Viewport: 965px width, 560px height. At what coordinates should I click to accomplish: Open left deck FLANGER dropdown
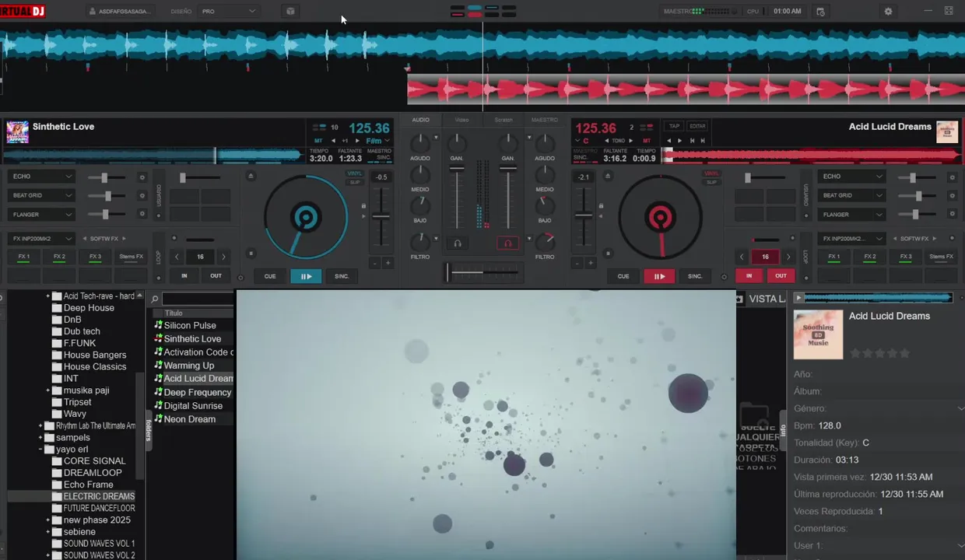41,214
